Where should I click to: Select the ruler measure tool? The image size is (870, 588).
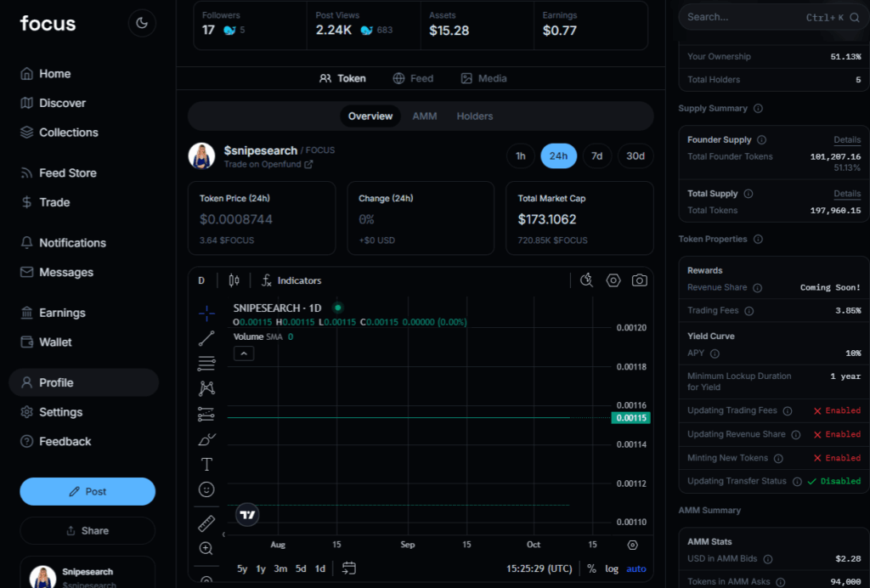click(206, 523)
